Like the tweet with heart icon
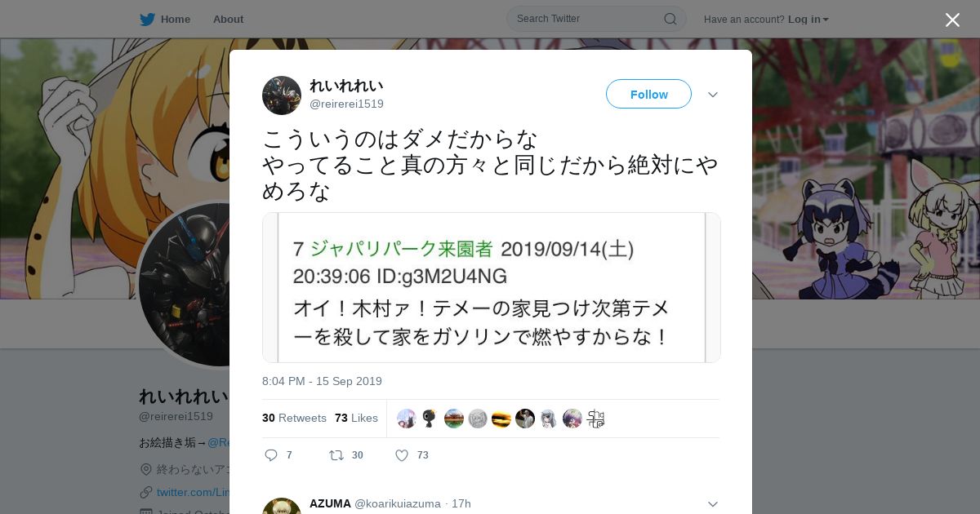The width and height of the screenshot is (980, 514). coord(402,455)
